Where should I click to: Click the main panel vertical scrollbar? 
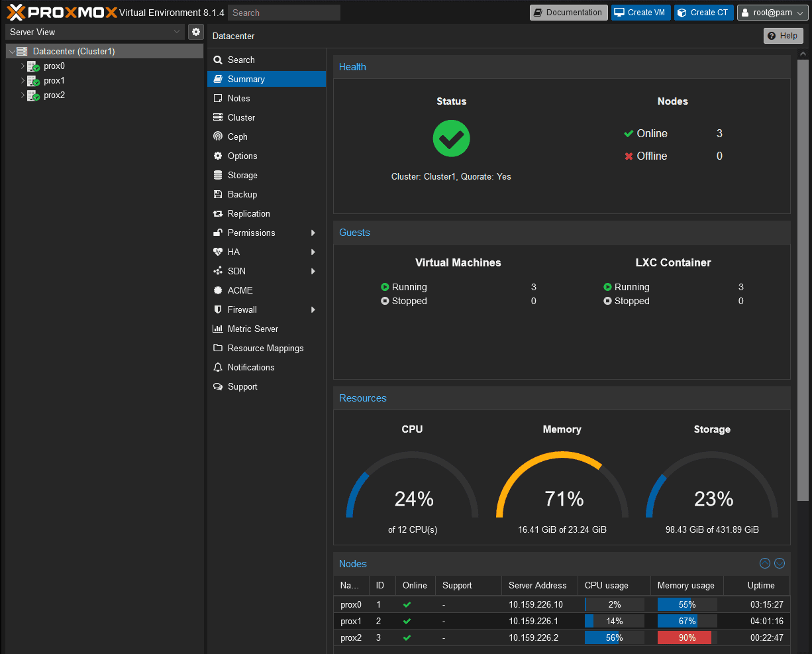coord(803,280)
